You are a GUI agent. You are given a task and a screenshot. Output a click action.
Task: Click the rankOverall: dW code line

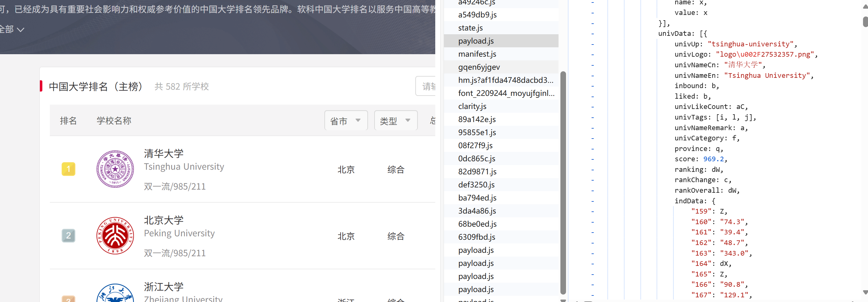click(x=707, y=190)
